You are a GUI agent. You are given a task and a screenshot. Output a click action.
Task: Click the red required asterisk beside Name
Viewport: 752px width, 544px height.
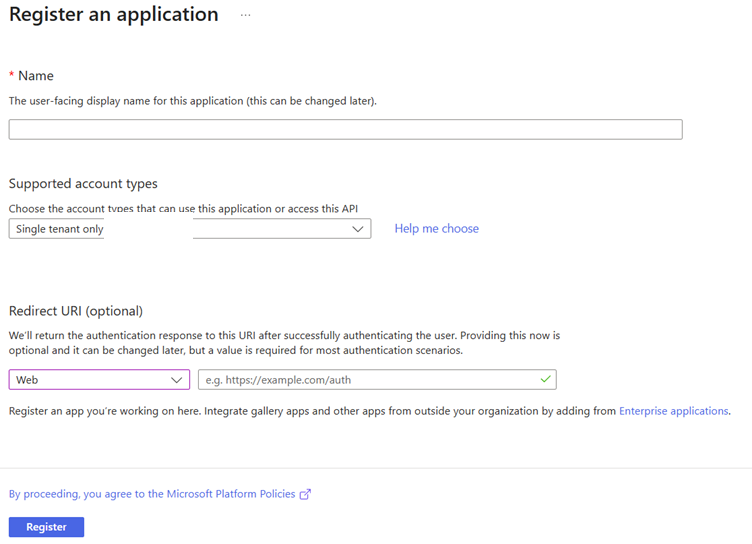tap(12, 76)
